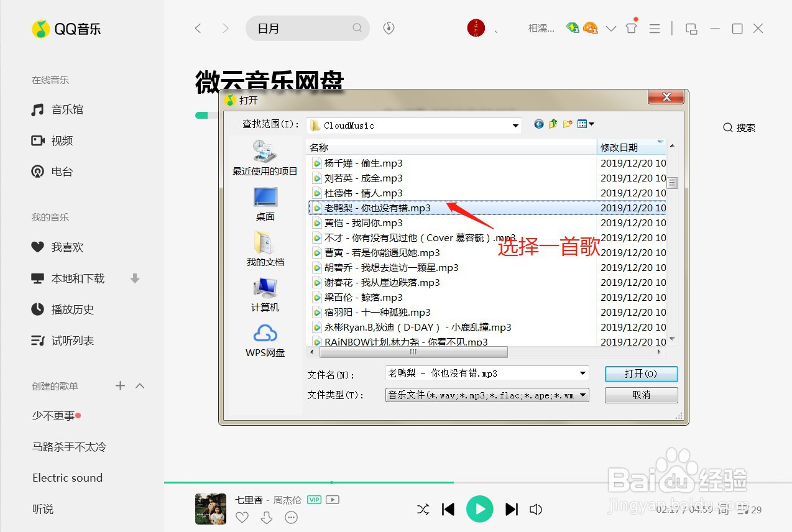792x532 pixels.
Task: Open the skin T-shirt icon
Action: tap(632, 28)
